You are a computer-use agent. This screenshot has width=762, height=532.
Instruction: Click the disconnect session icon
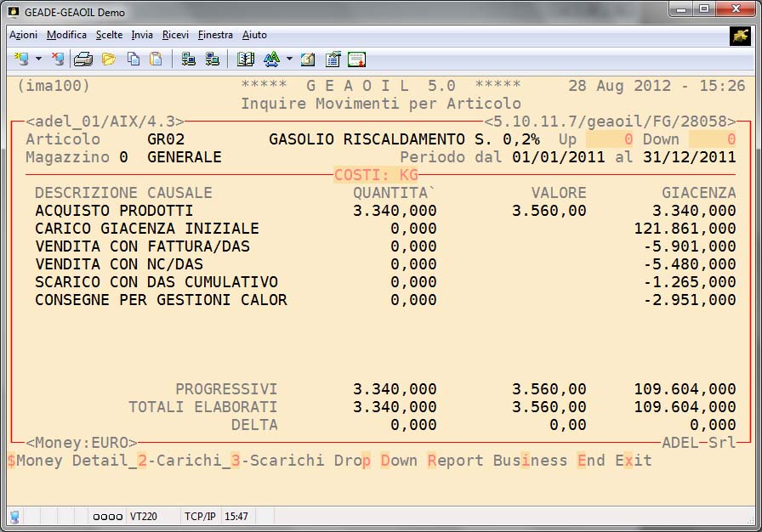point(58,59)
